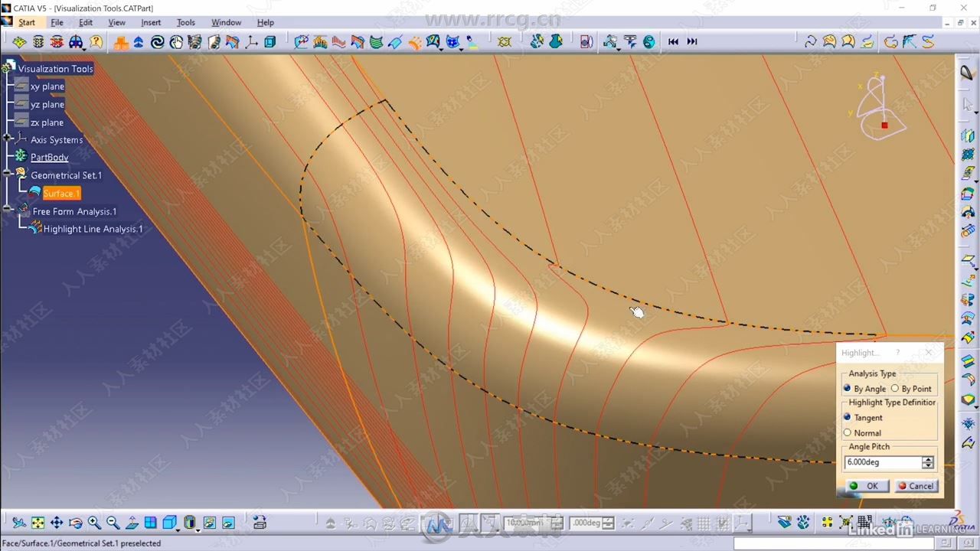
Task: Activate the Rotate view tool
Action: (x=75, y=523)
